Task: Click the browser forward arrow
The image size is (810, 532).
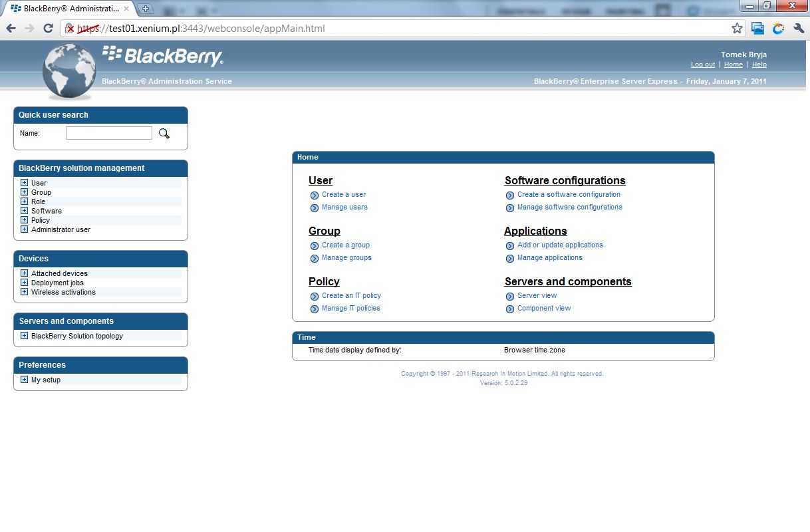Action: pos(29,28)
